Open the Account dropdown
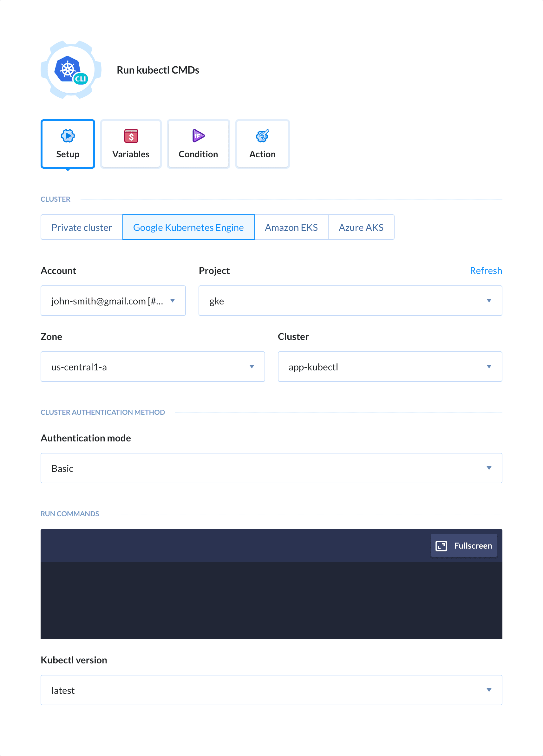 113,301
